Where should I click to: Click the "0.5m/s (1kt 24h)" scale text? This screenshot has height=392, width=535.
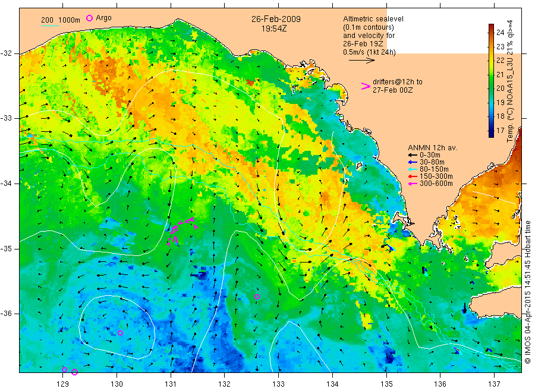tap(369, 52)
